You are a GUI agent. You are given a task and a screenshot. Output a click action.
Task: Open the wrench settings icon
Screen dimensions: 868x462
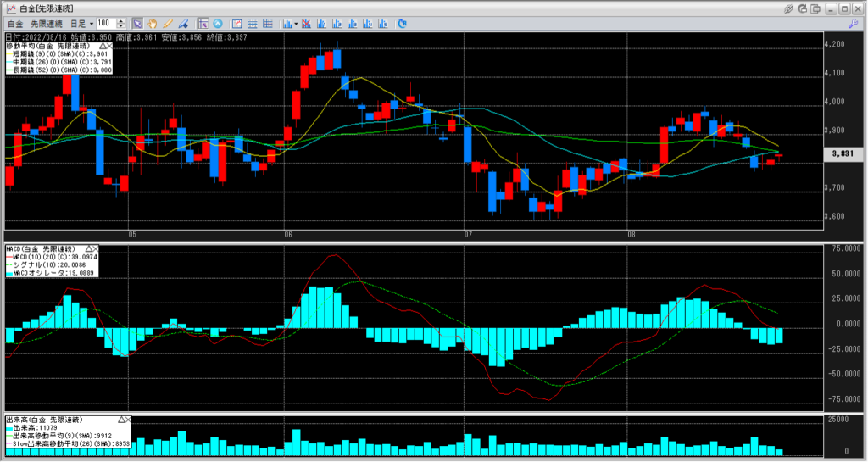(x=853, y=24)
